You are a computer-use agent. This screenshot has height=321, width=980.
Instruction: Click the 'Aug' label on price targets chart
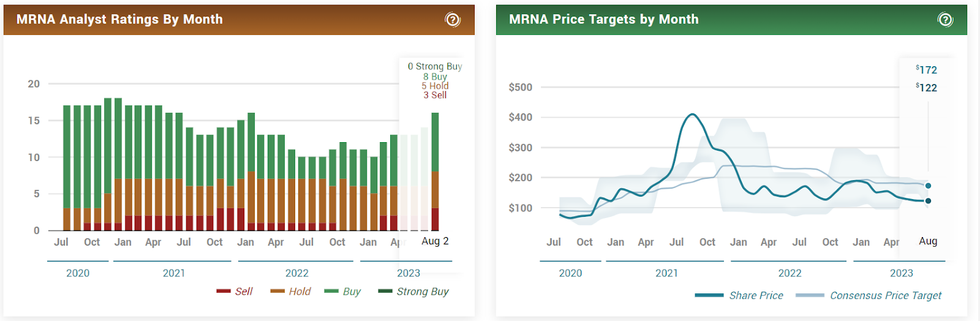point(928,241)
